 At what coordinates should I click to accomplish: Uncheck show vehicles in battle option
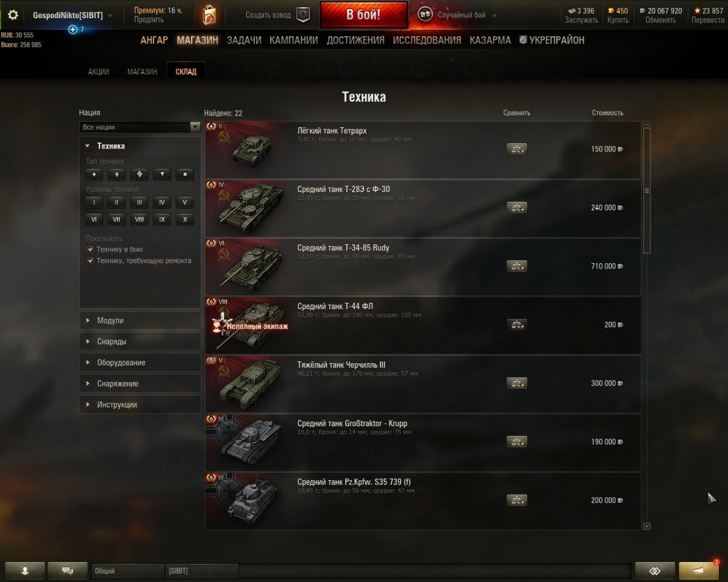tap(90, 249)
